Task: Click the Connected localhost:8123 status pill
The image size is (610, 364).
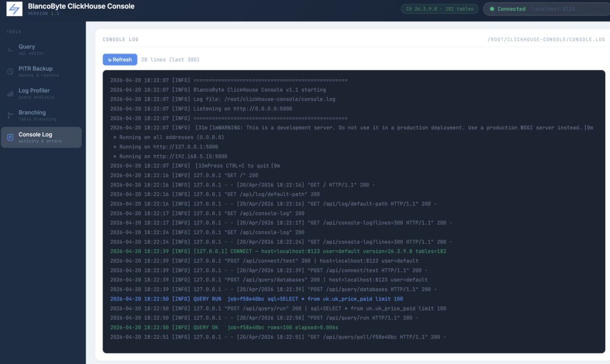Action: pos(547,9)
